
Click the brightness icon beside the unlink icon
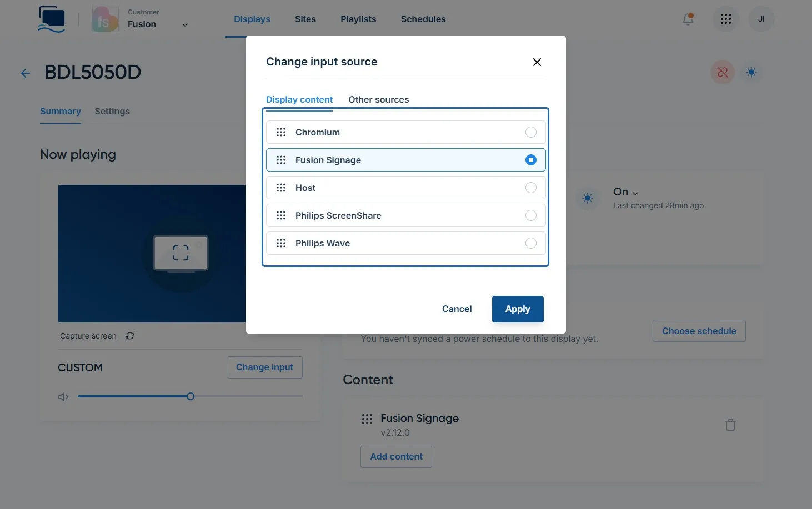point(751,72)
